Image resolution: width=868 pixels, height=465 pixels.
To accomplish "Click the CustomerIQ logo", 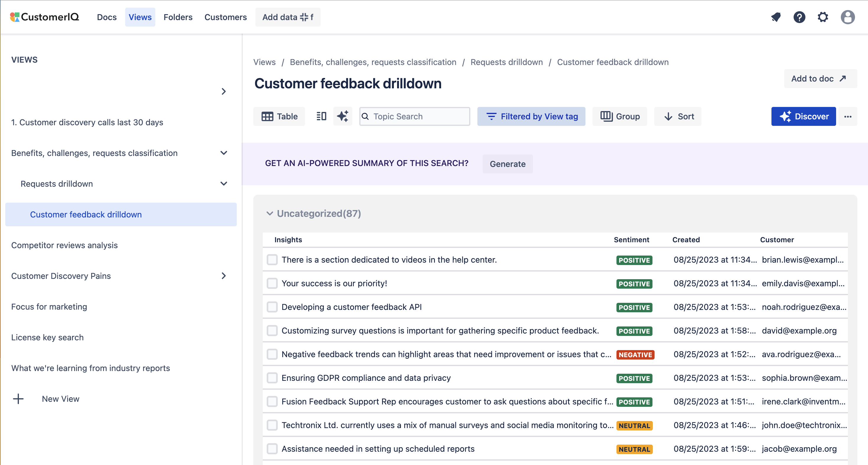I will click(x=45, y=17).
